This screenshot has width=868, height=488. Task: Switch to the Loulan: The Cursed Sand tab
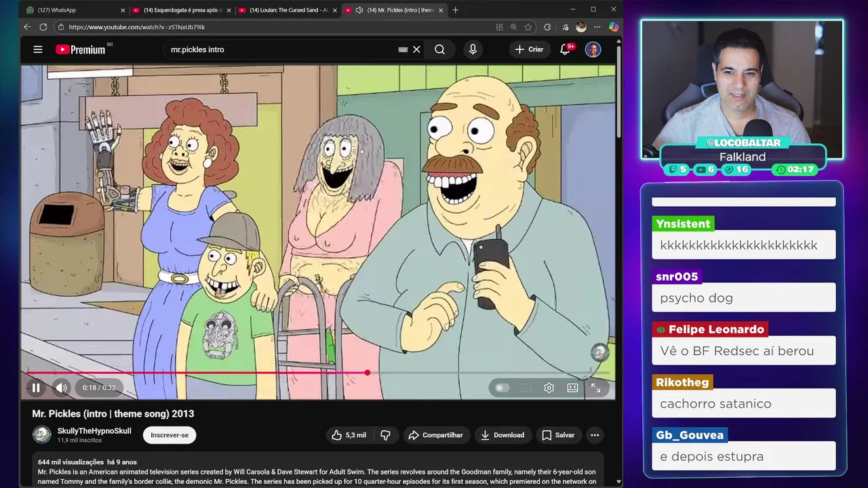288,10
